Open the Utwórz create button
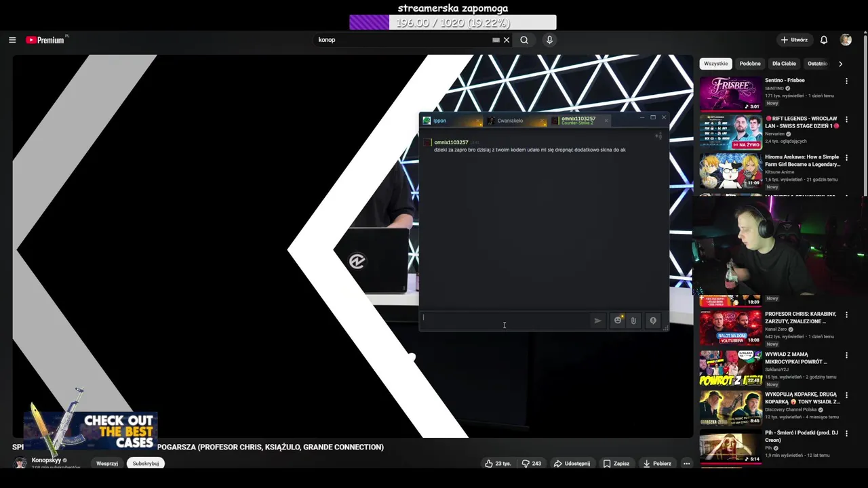868x488 pixels. pos(794,40)
